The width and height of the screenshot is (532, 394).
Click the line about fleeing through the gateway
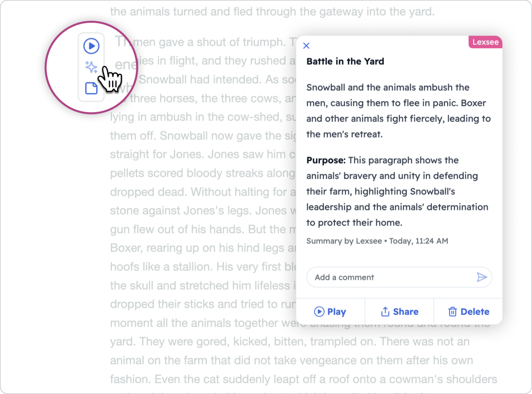point(272,12)
